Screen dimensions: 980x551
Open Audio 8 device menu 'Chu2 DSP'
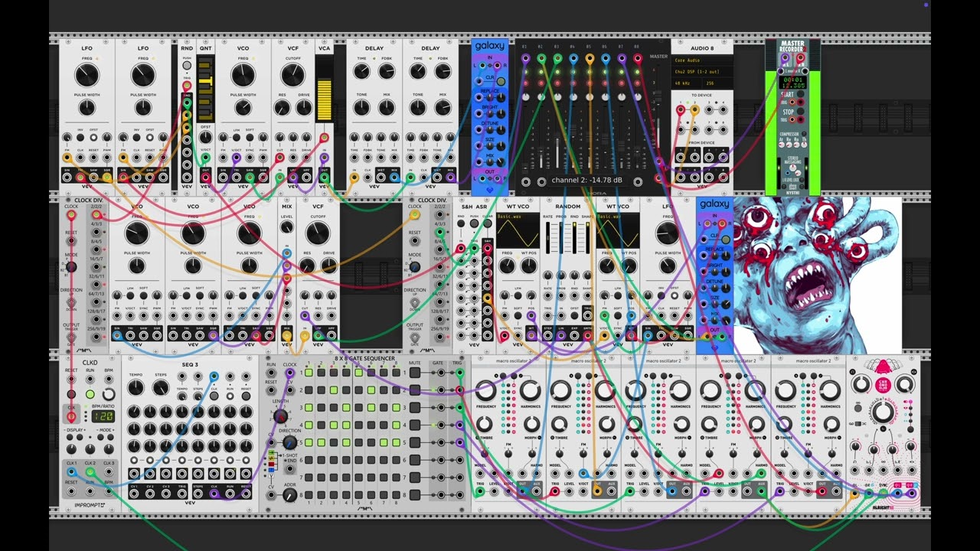pos(702,71)
